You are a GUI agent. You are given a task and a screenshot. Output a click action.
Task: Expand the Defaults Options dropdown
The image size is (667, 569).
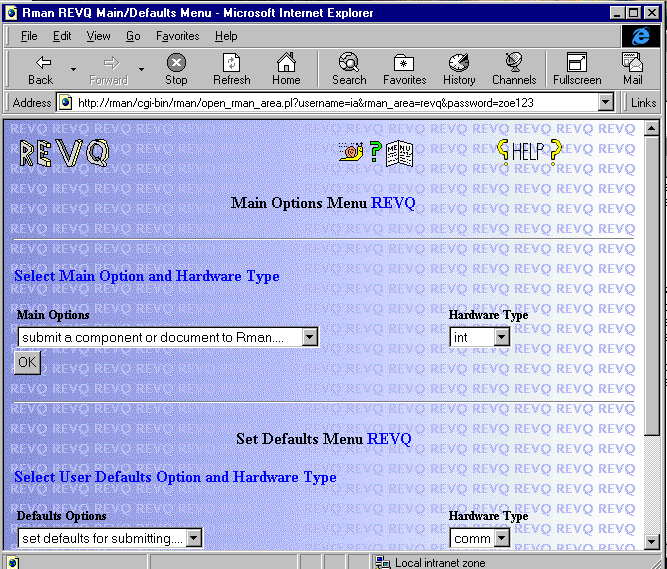tap(194, 538)
